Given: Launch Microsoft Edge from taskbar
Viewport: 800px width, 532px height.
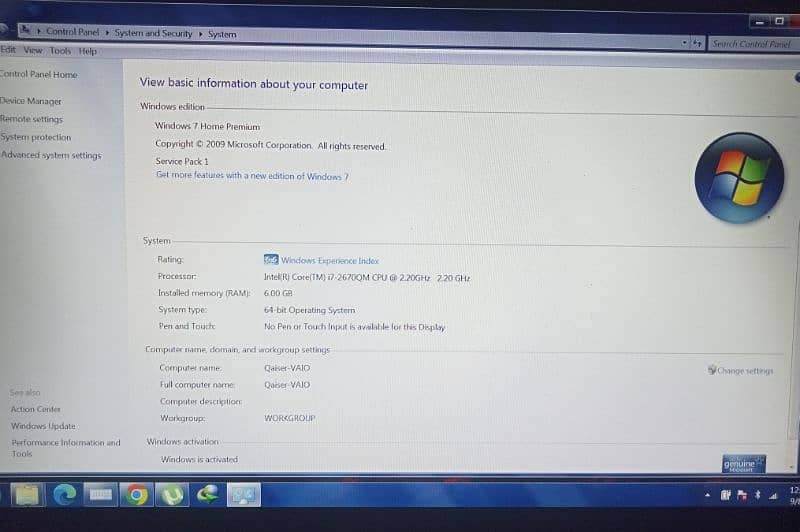Looking at the screenshot, I should coord(65,495).
